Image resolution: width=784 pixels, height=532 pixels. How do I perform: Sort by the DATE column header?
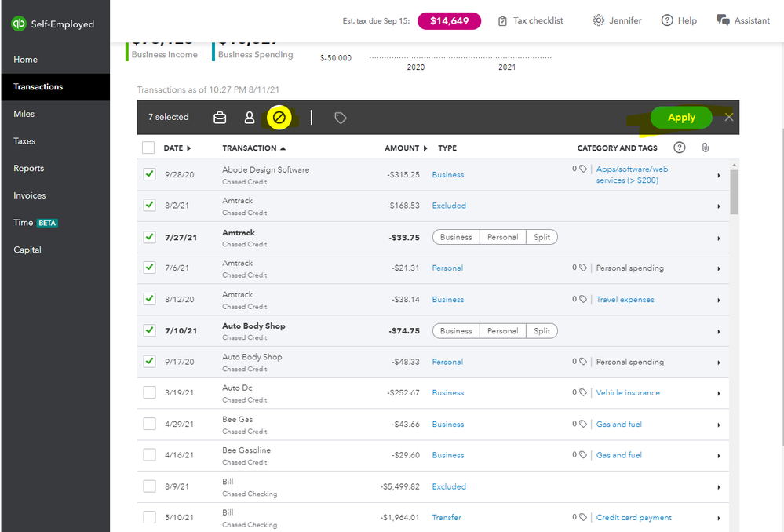point(177,148)
